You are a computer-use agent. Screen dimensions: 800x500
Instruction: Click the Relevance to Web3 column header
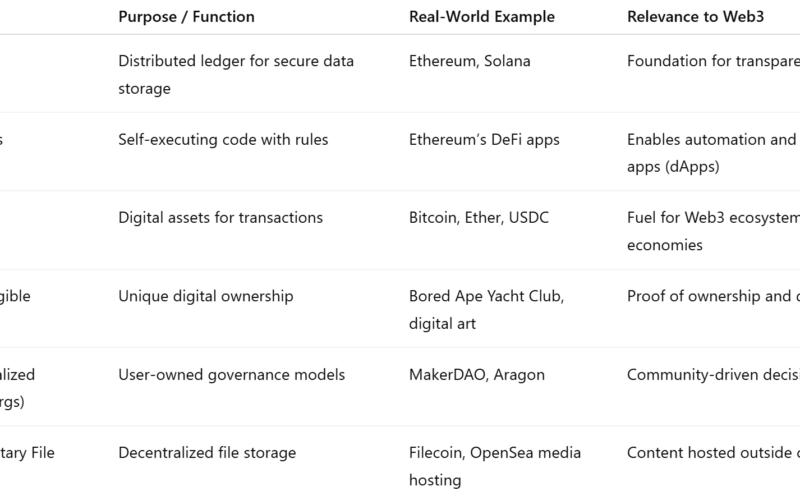pos(695,17)
